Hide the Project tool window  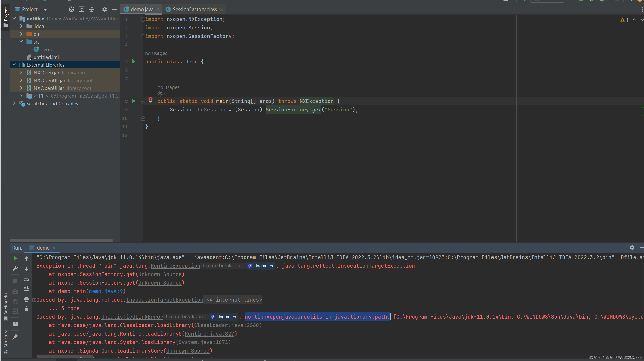114,10
